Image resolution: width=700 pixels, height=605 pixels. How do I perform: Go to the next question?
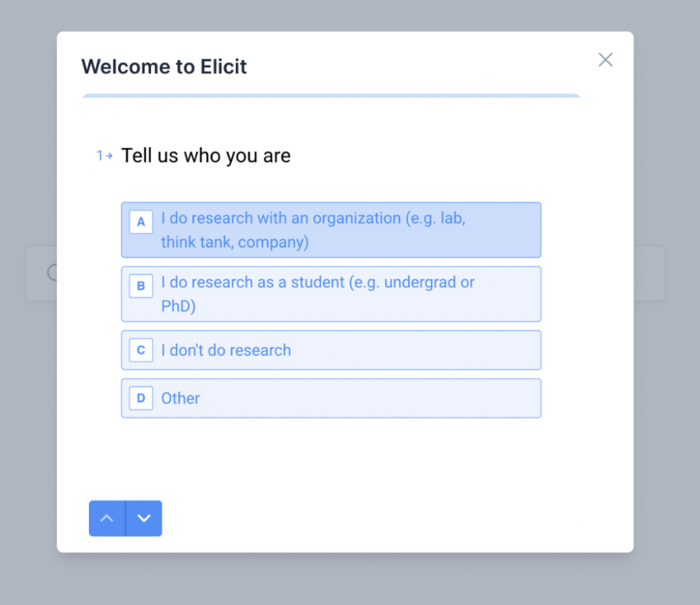point(144,518)
